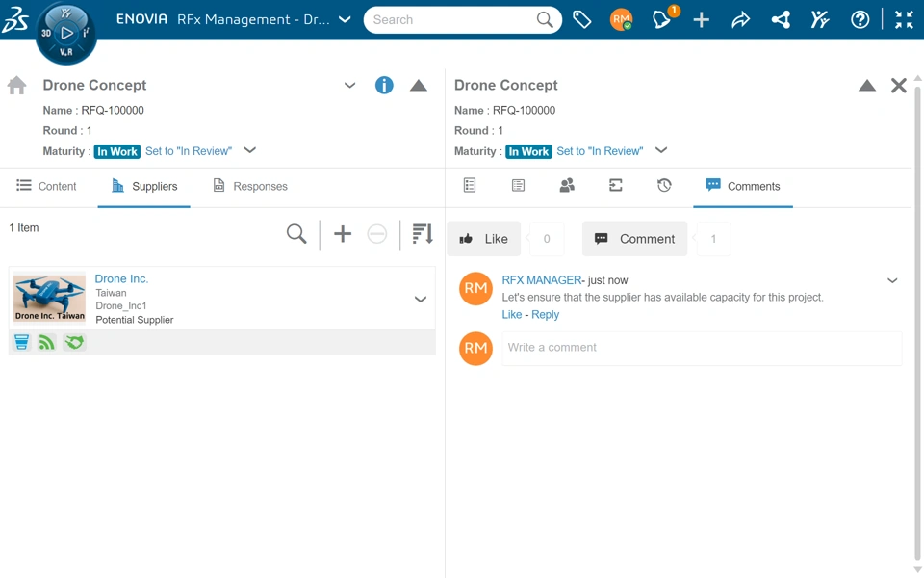The height and width of the screenshot is (578, 924).
Task: Collapse the right panel header with triangle
Action: click(867, 86)
